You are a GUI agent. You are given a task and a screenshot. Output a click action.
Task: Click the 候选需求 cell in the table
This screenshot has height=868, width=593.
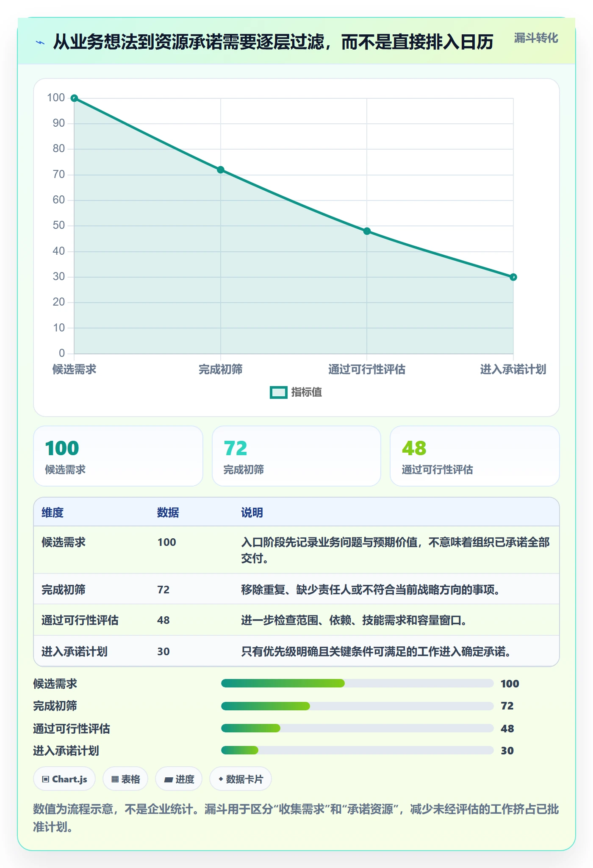pyautogui.click(x=64, y=542)
